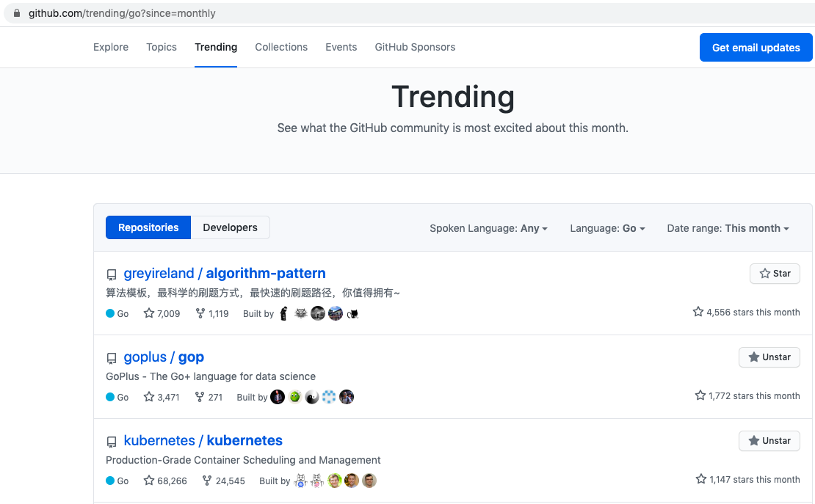Image resolution: width=815 pixels, height=504 pixels.
Task: Open Date range: This month dropdown
Action: (728, 228)
